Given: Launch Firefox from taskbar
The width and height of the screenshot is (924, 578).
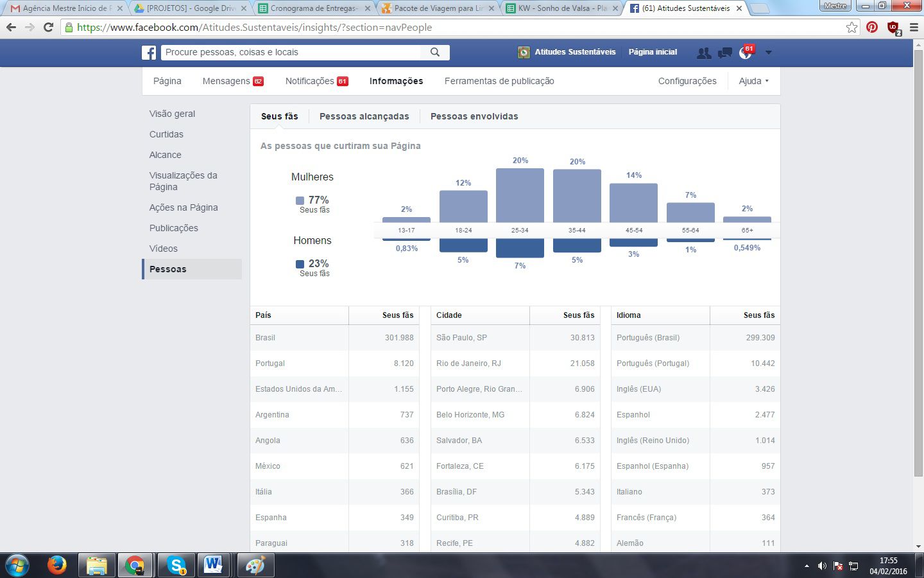Looking at the screenshot, I should 57,565.
